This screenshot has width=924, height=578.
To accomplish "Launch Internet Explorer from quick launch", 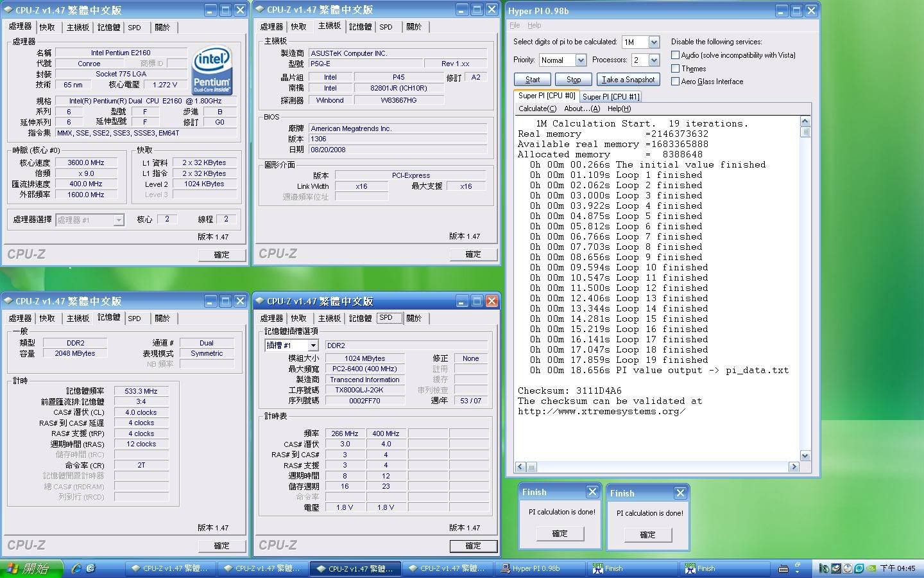I will [x=76, y=568].
